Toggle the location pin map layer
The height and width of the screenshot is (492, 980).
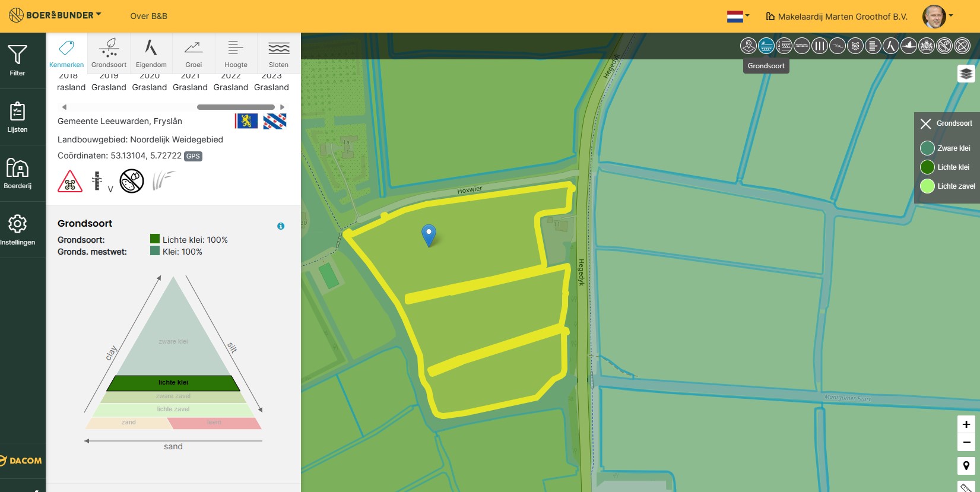(x=749, y=46)
